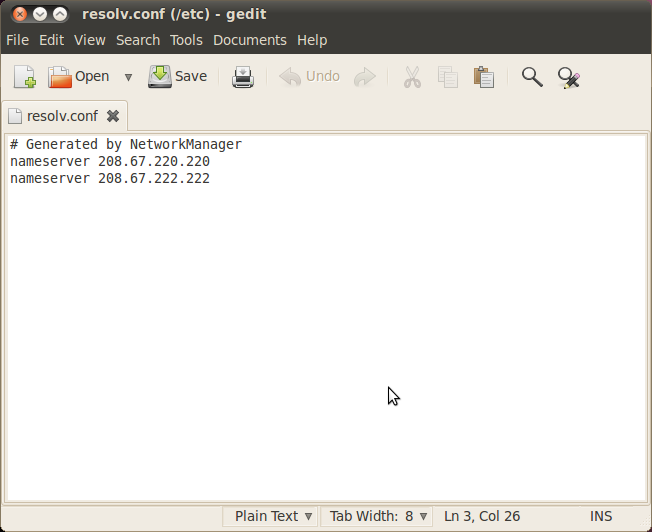Click the Undo arrow button

pos(309,77)
